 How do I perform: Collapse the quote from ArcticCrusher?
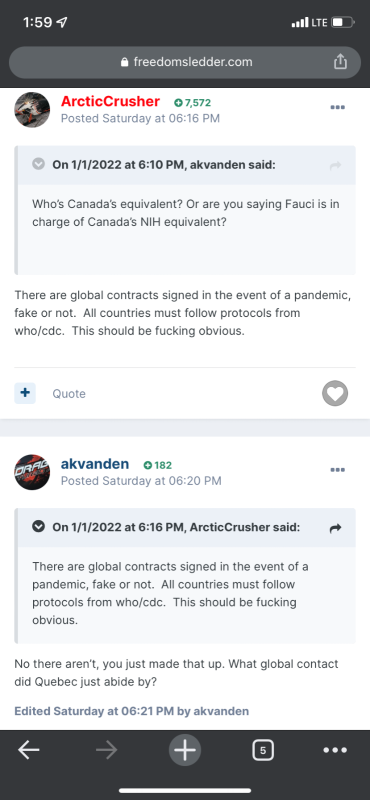(38, 527)
